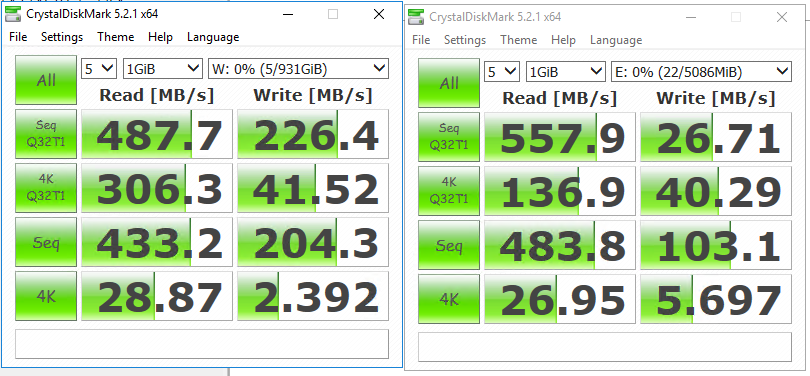
Task: Open Help menu in right window
Action: pyautogui.click(x=563, y=40)
